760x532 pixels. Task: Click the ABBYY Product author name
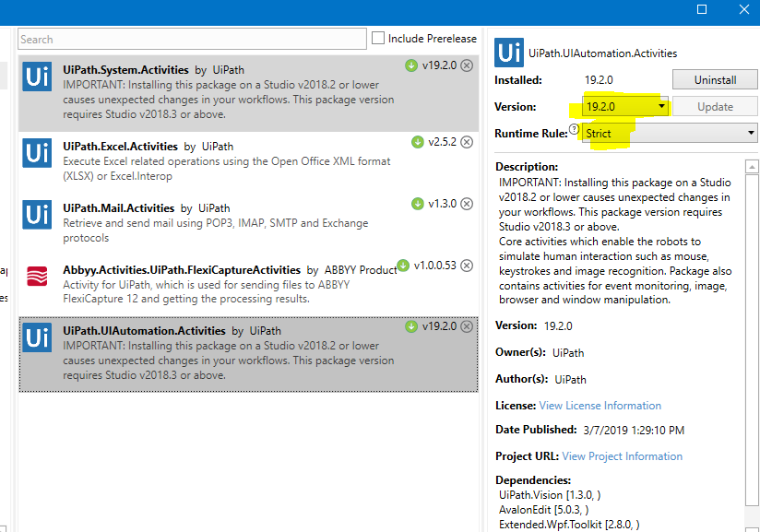361,270
